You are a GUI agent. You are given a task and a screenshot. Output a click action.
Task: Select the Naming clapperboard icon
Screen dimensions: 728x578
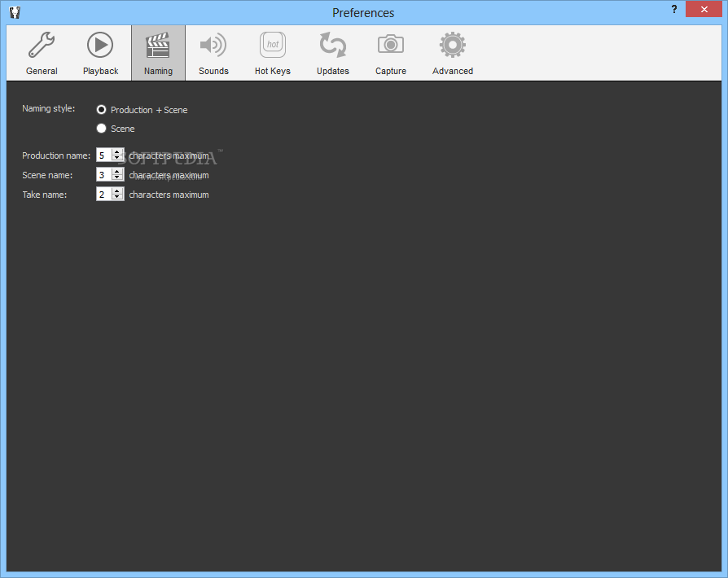pos(158,45)
